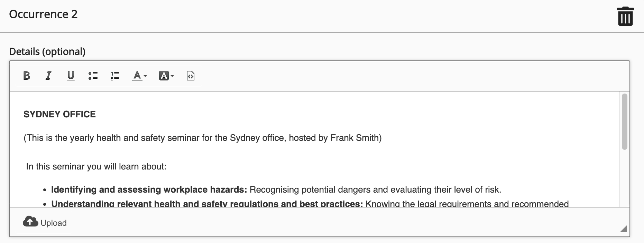Insert a bulleted list
Screen dimensions: 644x243
pos(93,76)
